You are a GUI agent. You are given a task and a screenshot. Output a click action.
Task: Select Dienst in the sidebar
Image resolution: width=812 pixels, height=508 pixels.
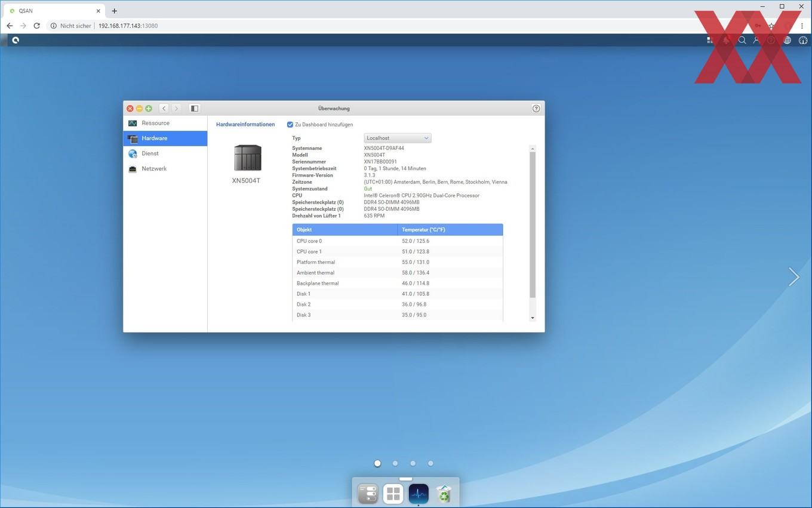[x=165, y=153]
